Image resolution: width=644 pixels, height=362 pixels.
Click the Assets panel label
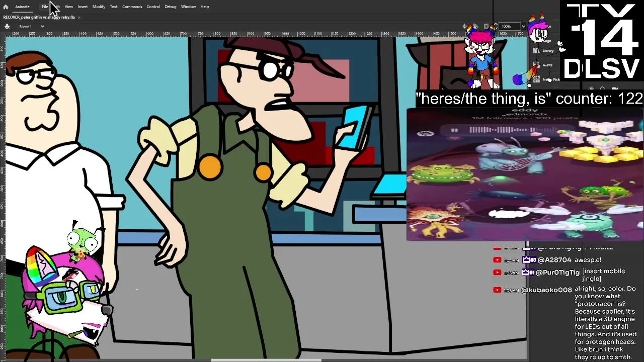547,65
